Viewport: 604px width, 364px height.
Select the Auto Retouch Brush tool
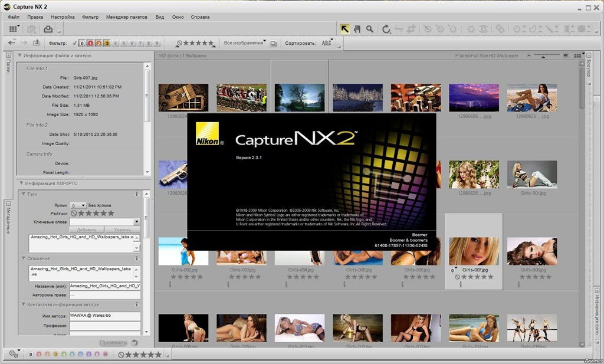click(x=500, y=29)
